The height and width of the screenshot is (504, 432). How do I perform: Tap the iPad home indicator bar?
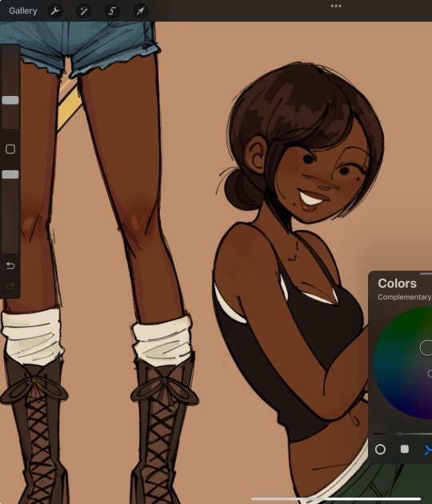tap(336, 499)
